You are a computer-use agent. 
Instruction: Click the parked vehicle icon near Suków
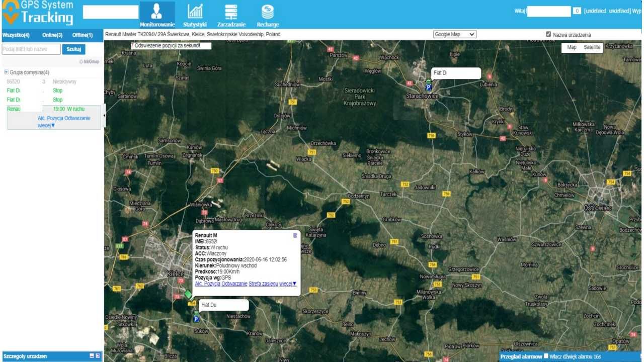pyautogui.click(x=196, y=317)
